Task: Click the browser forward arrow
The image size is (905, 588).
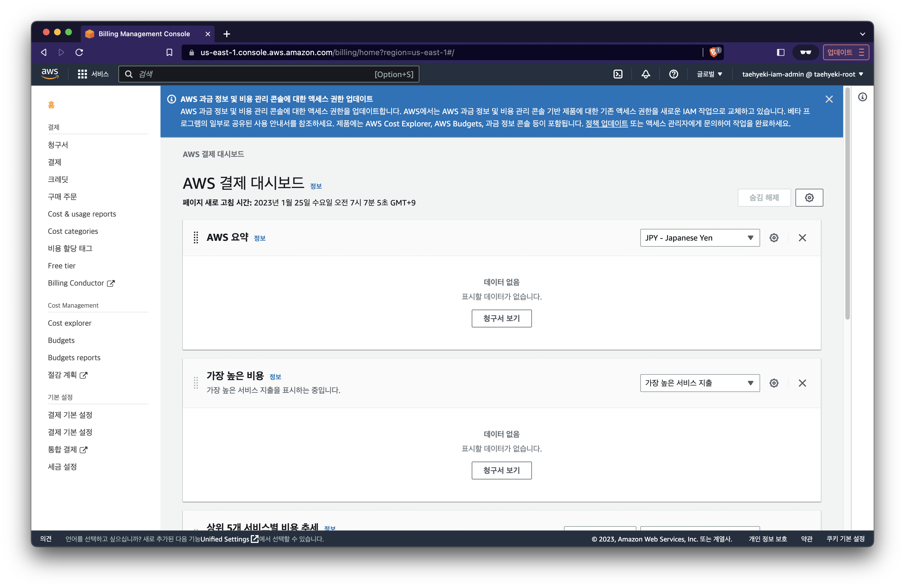Action: pos(61,52)
